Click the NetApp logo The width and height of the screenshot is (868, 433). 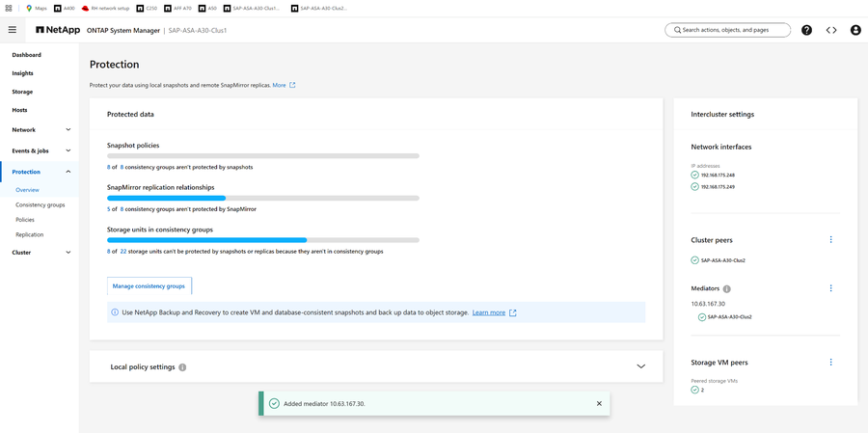[58, 30]
